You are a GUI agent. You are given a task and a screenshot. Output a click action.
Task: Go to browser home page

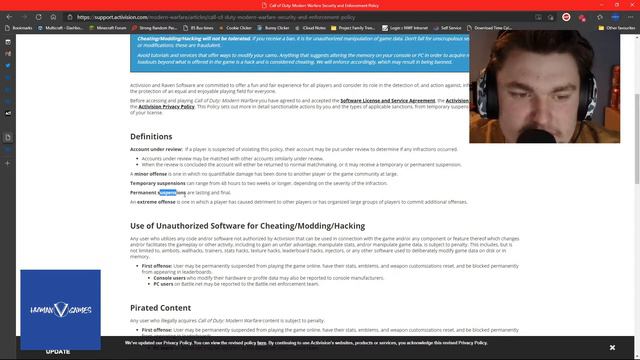click(x=53, y=17)
